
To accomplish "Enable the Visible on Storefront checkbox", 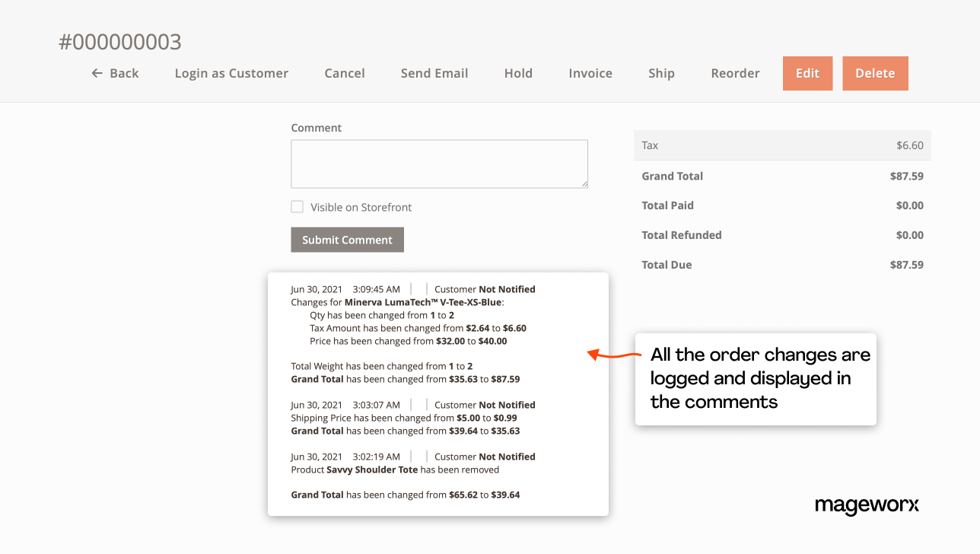I will click(x=297, y=206).
